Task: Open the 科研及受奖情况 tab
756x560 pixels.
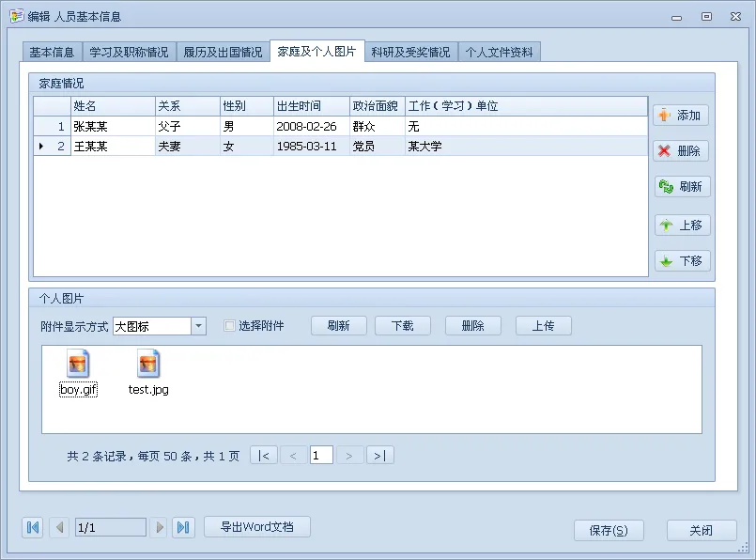Action: coord(410,52)
